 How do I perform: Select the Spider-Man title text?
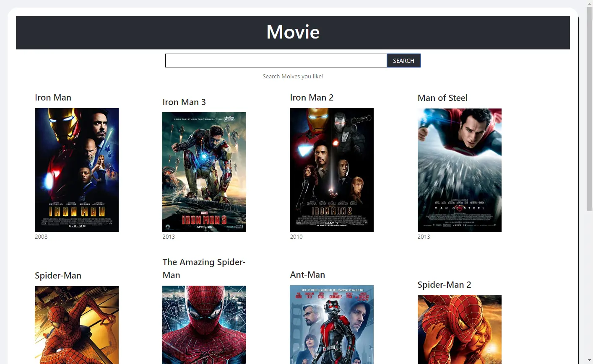point(58,276)
